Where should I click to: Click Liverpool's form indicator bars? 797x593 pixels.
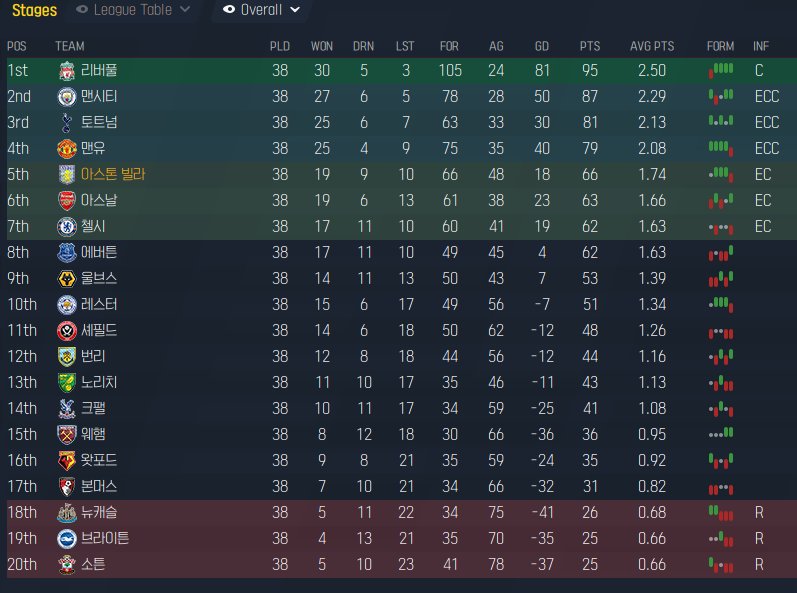tap(720, 71)
